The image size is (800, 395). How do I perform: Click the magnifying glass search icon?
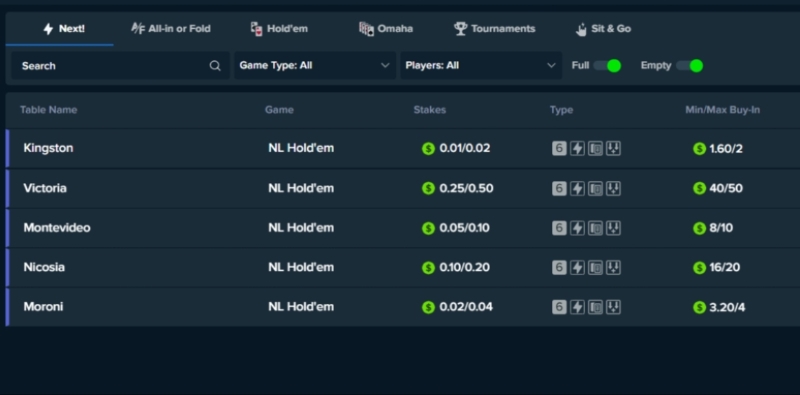point(215,65)
